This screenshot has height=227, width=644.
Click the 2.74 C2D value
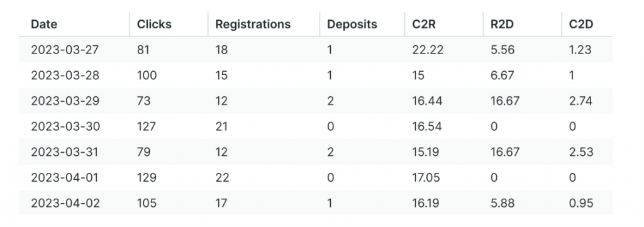coord(580,101)
